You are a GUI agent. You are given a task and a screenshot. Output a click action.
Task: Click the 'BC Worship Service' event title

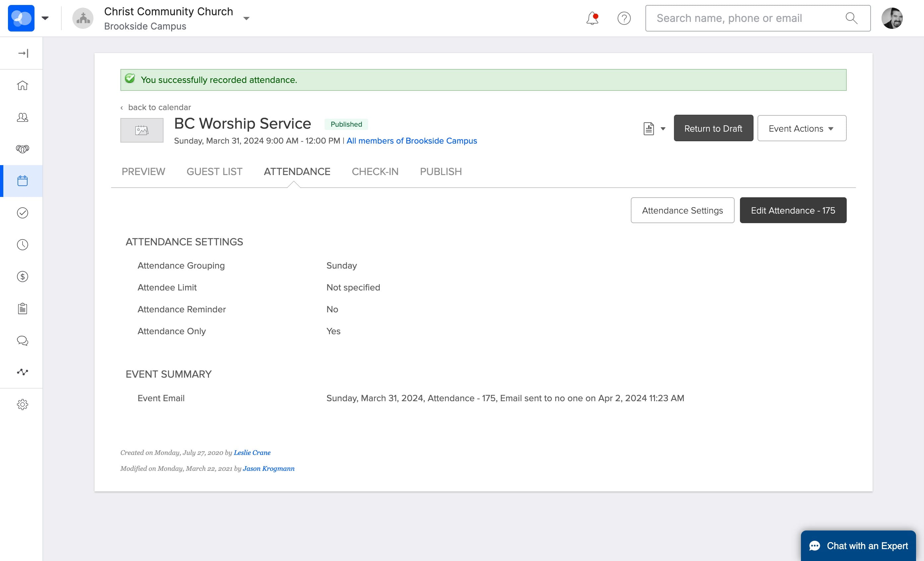[x=243, y=123]
